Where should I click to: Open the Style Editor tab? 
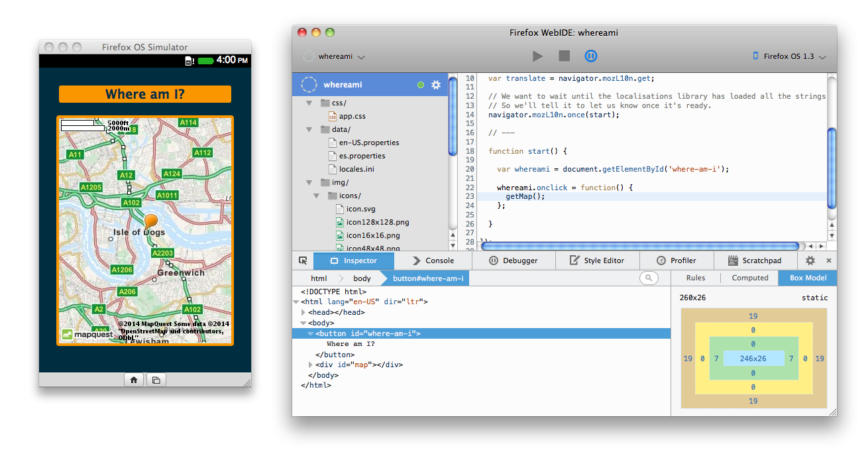coord(596,260)
